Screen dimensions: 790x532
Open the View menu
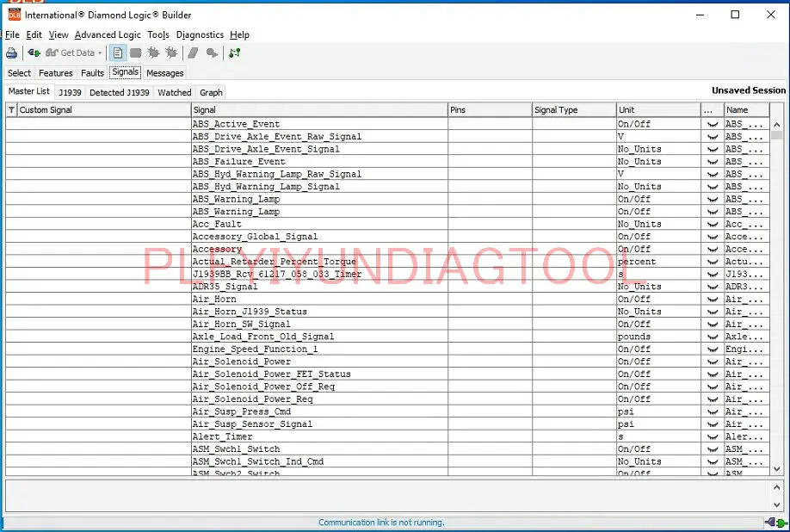click(59, 34)
